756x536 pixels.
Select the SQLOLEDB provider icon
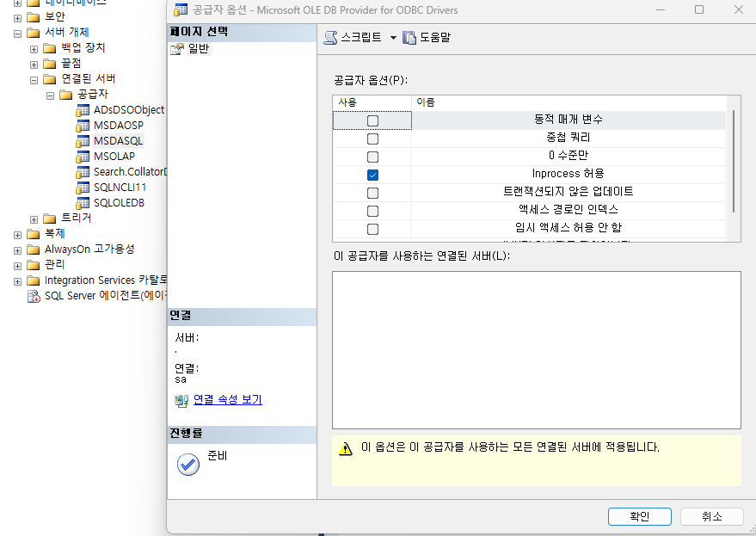tap(83, 203)
